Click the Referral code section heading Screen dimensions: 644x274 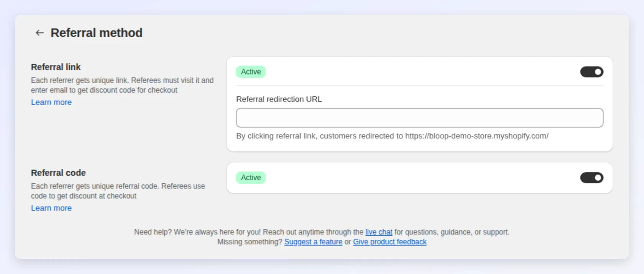[x=58, y=173]
